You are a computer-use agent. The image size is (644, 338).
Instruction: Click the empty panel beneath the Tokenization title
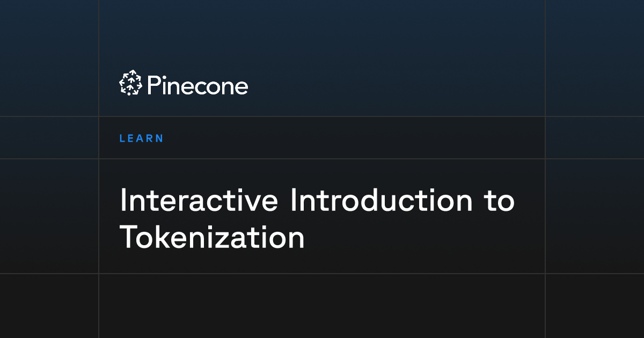coord(322,306)
